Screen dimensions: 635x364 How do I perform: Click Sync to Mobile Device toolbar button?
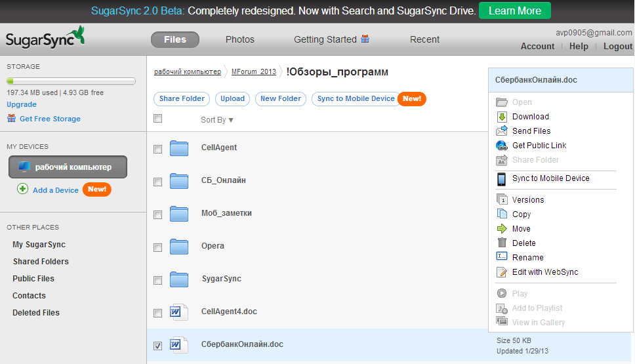pyautogui.click(x=356, y=99)
